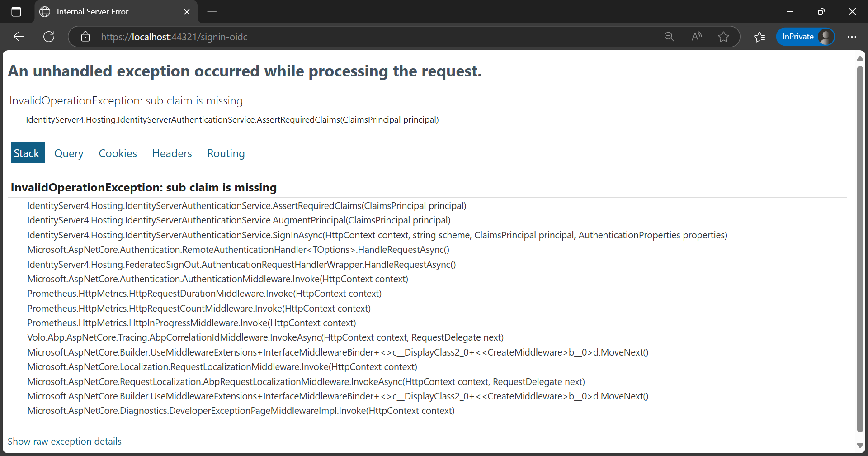868x456 pixels.
Task: Switch to the Query tab
Action: click(x=69, y=153)
